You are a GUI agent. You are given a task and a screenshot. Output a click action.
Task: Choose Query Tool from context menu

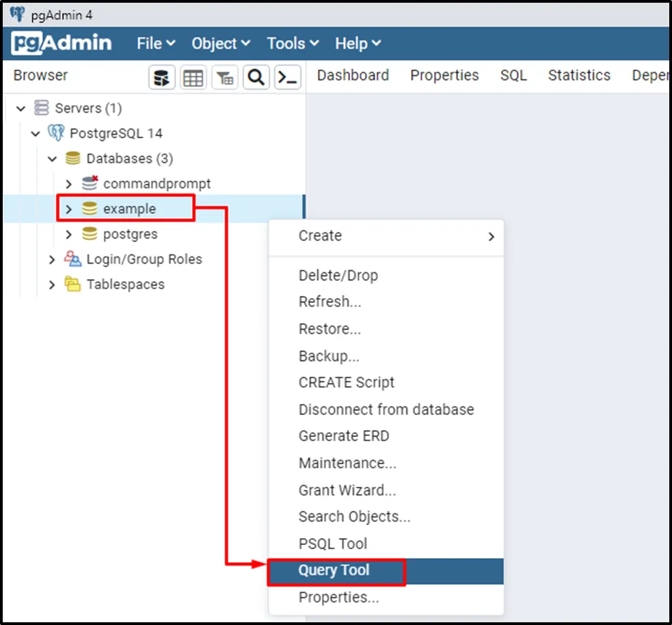tap(334, 570)
